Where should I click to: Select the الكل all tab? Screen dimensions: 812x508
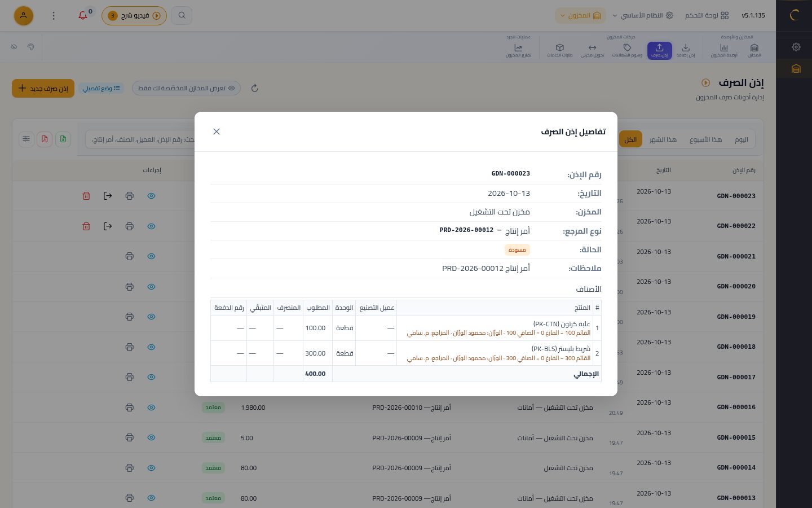click(630, 139)
